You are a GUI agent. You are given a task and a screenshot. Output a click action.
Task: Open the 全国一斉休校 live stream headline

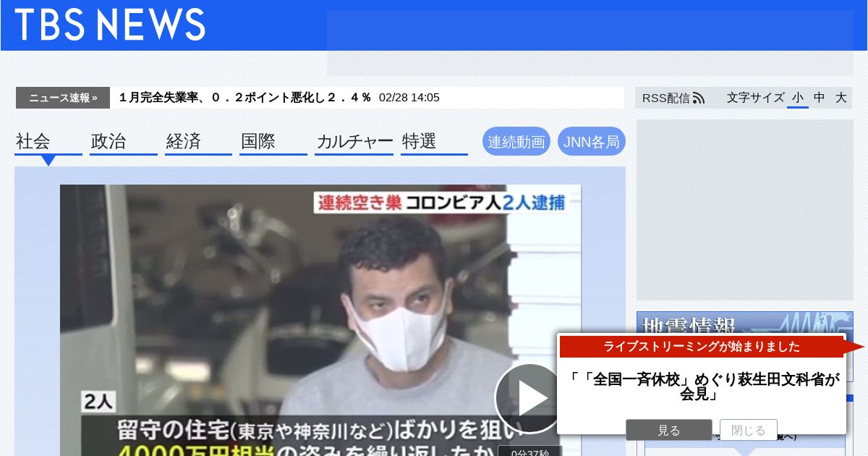702,387
